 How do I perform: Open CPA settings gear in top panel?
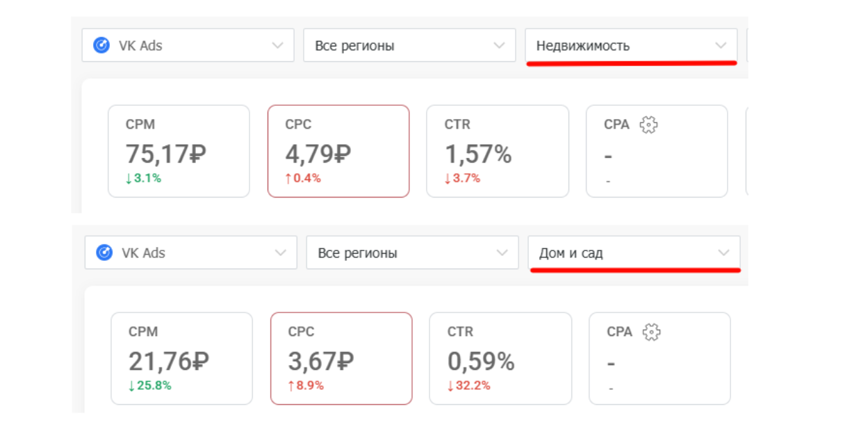(x=648, y=125)
